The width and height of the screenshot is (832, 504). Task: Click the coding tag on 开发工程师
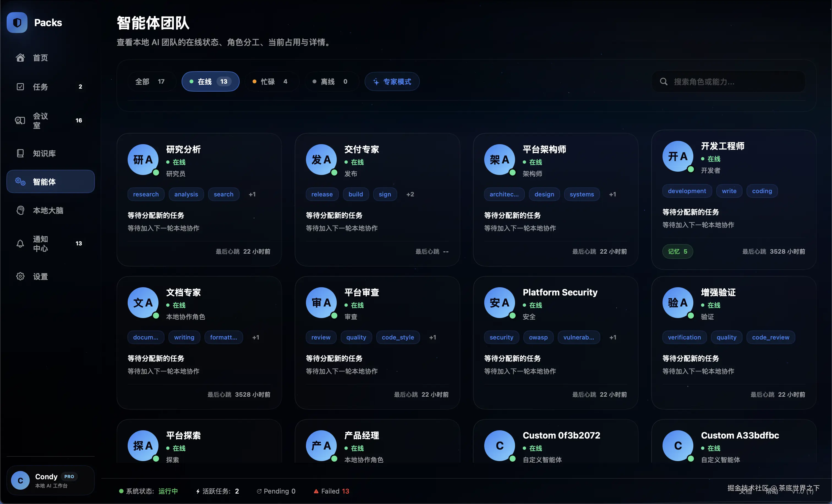tap(762, 191)
